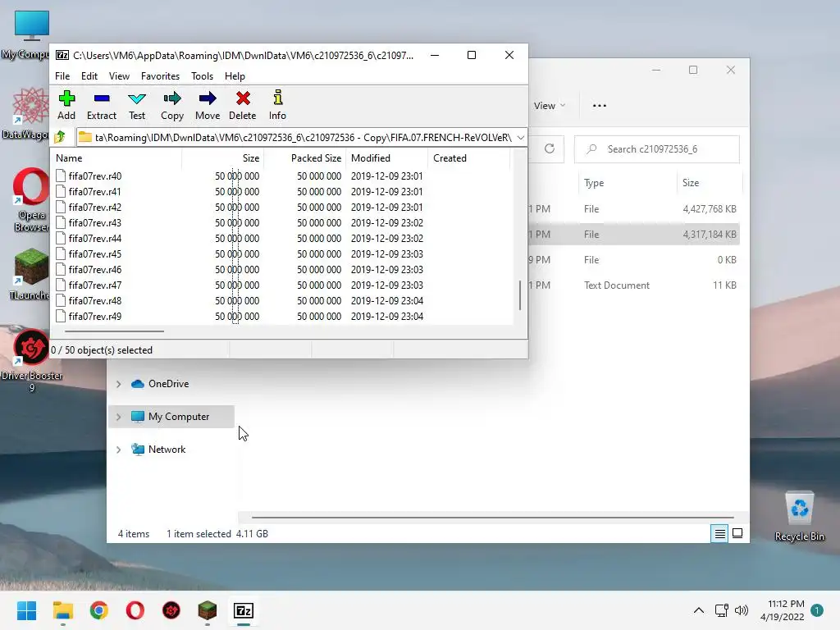Select the Driver Booster 9 desktop shortcut
This screenshot has height=630, width=840.
pos(32,361)
